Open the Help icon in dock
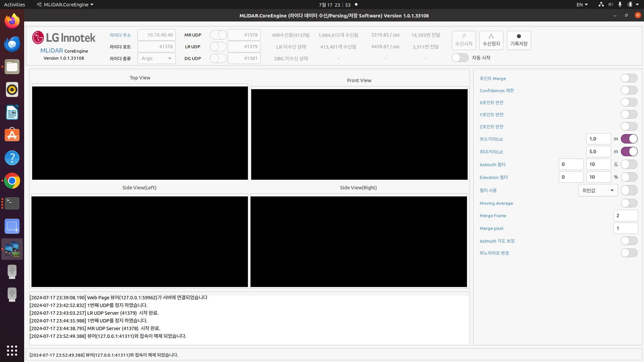 [12, 158]
